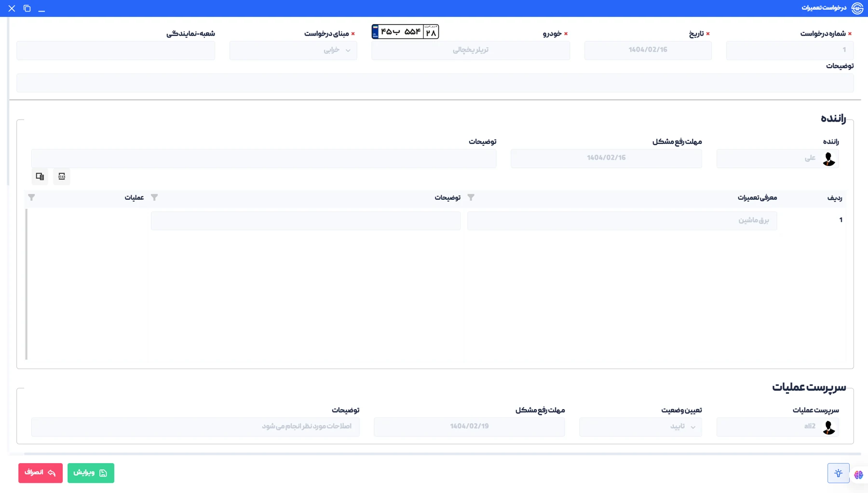Image resolution: width=868 pixels, height=493 pixels.
Task: Click the top توضیحات description field
Action: (435, 83)
